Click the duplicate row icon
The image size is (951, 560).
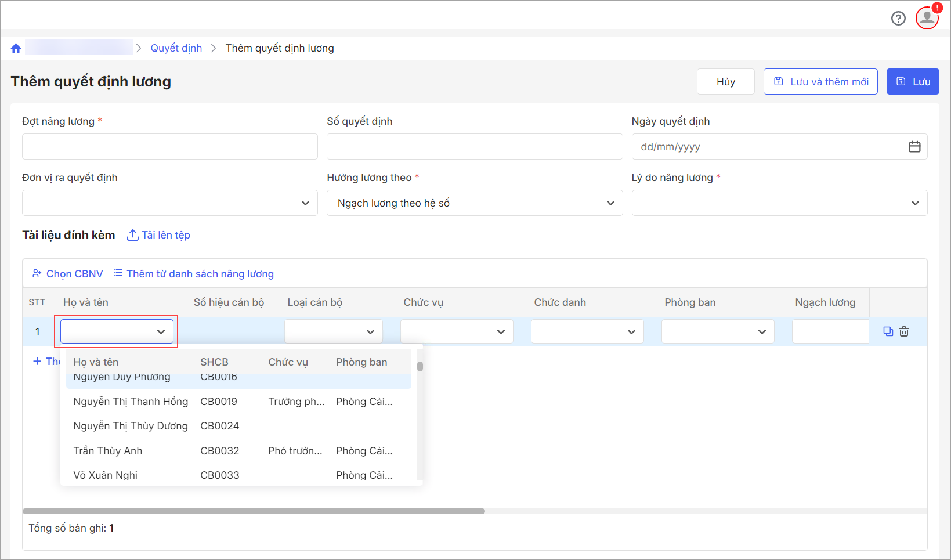point(888,331)
